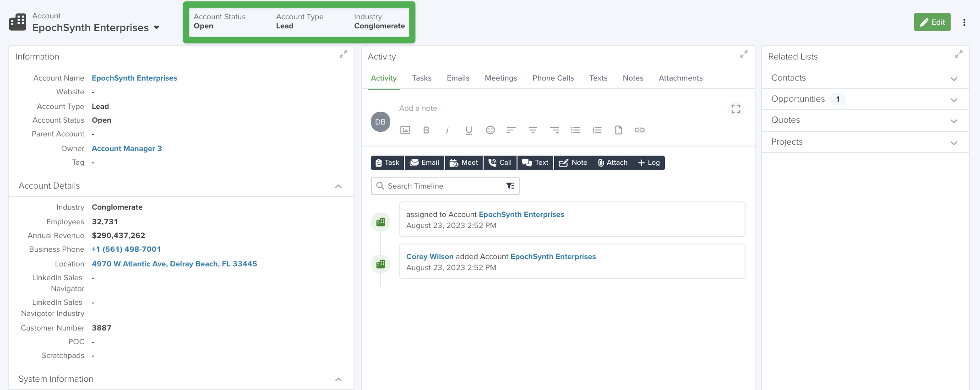Align note text right
This screenshot has height=390, width=980.
tap(554, 130)
